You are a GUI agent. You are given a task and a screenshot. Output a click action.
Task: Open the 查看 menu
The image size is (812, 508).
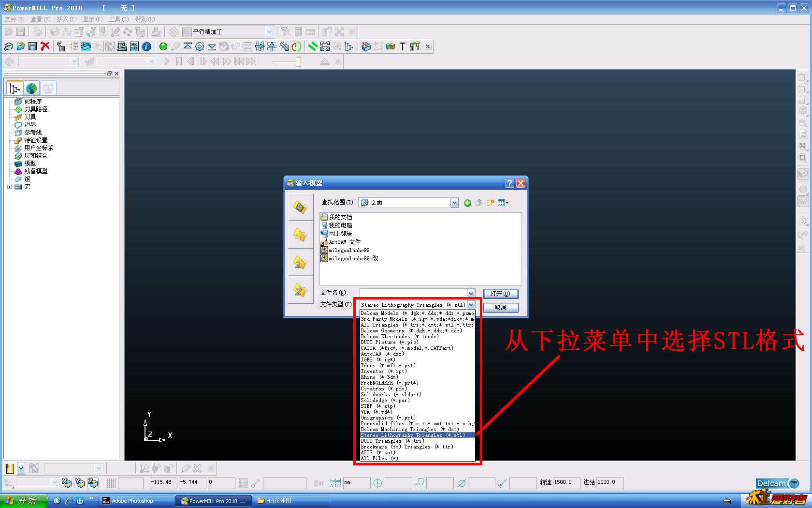[x=40, y=19]
